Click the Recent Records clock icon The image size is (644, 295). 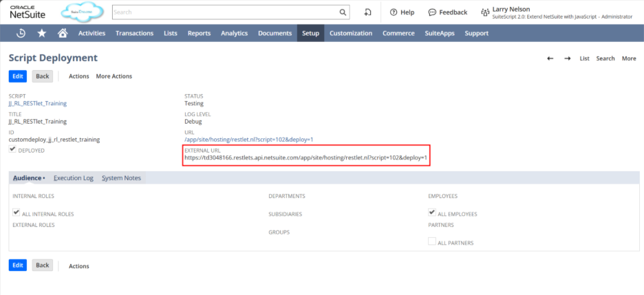point(21,33)
